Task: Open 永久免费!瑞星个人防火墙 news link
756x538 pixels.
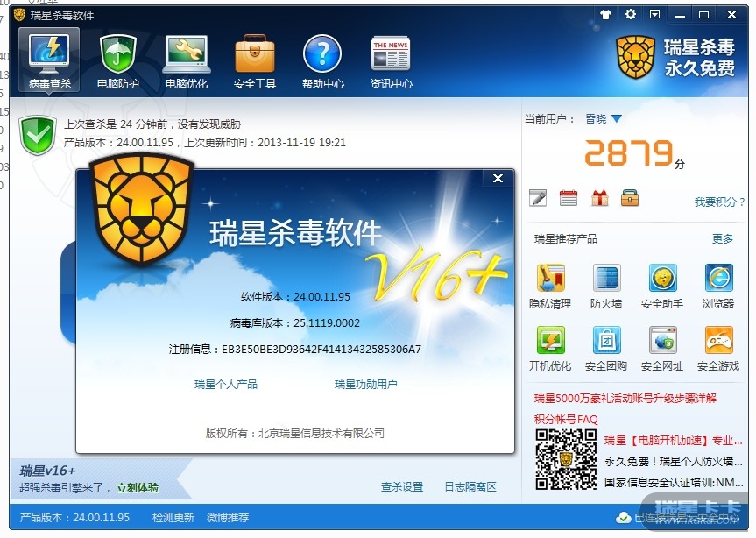Action: tap(673, 462)
